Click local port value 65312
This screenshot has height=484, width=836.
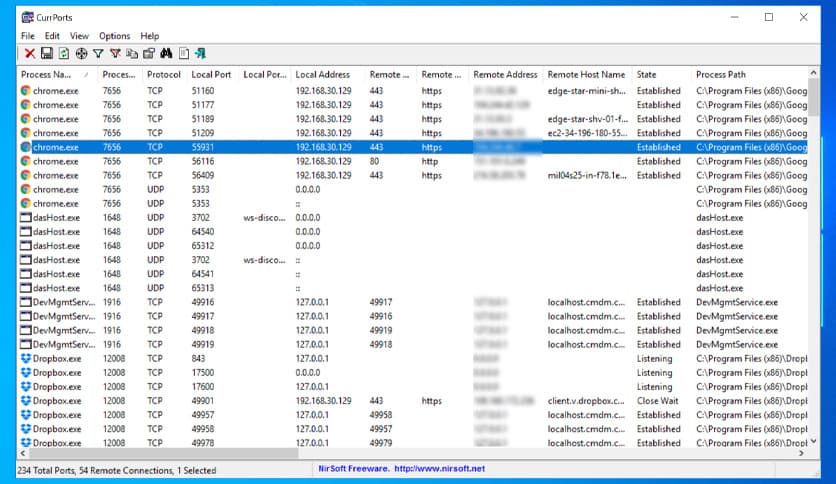[203, 246]
